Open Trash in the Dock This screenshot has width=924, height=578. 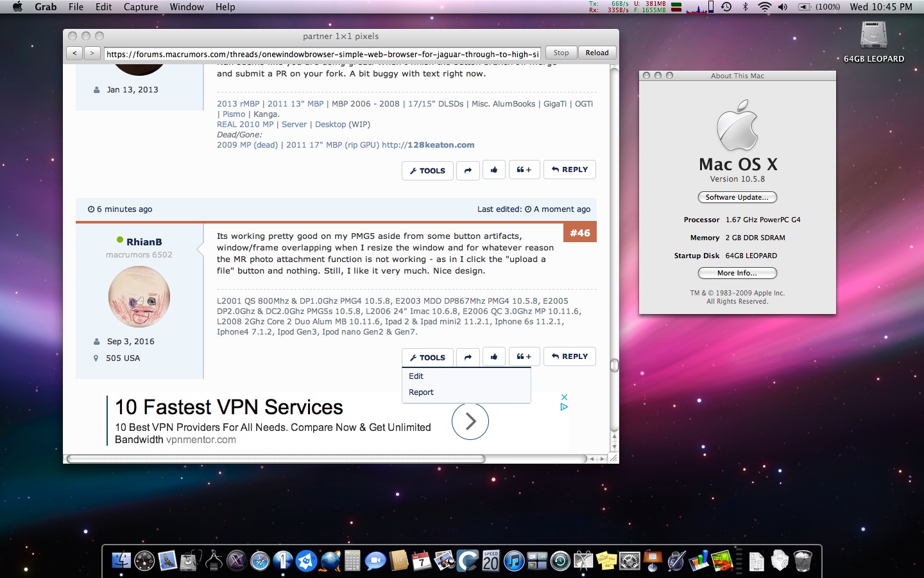click(x=803, y=561)
